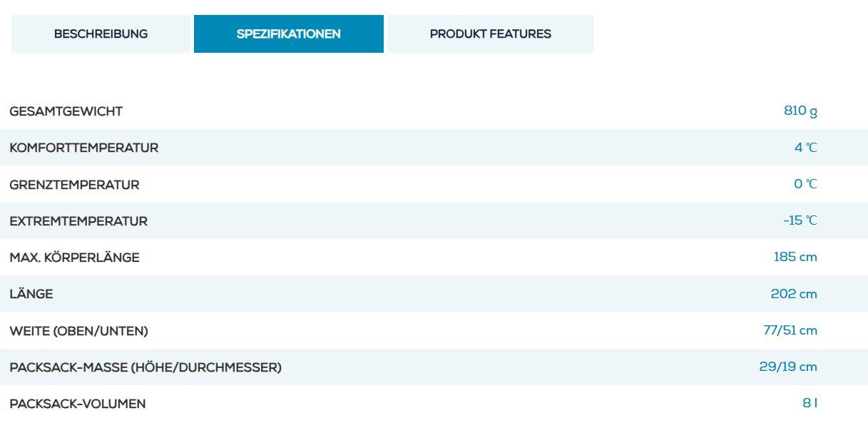Click the 185 cm body length value
868x433 pixels.
tap(795, 257)
